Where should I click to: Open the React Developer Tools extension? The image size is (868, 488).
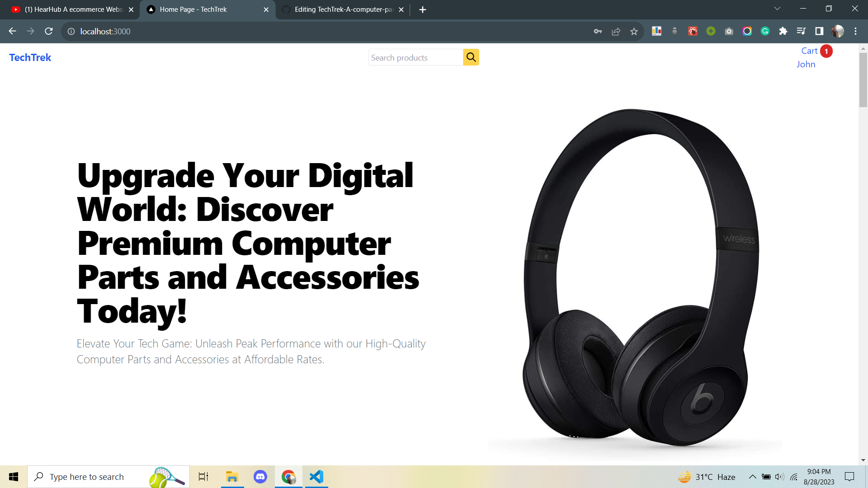[x=693, y=31]
